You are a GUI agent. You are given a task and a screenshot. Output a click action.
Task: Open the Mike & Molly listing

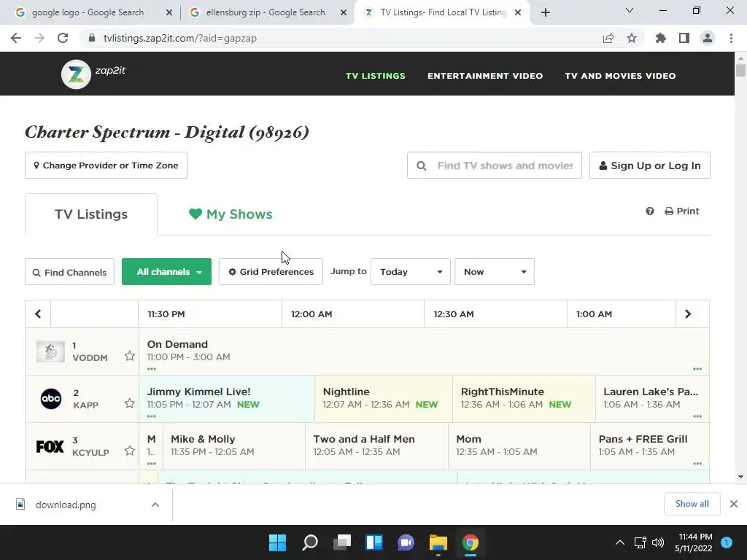coord(234,446)
